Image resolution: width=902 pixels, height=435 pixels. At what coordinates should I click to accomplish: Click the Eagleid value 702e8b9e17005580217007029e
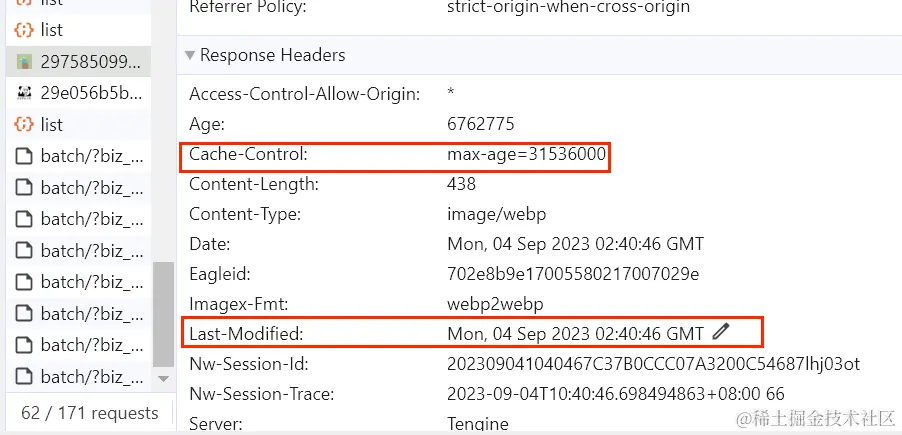[573, 274]
